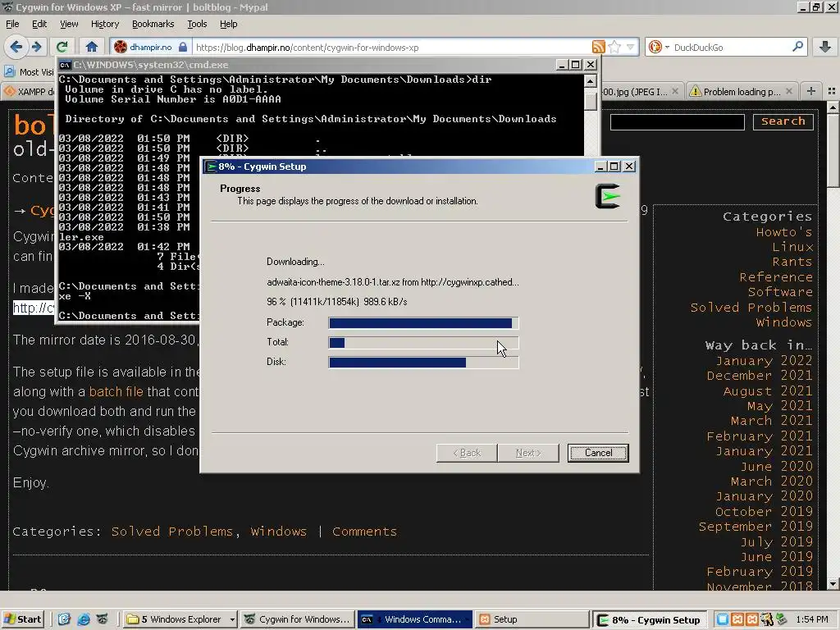
Task: Click the Disk progress bar
Action: pos(423,362)
